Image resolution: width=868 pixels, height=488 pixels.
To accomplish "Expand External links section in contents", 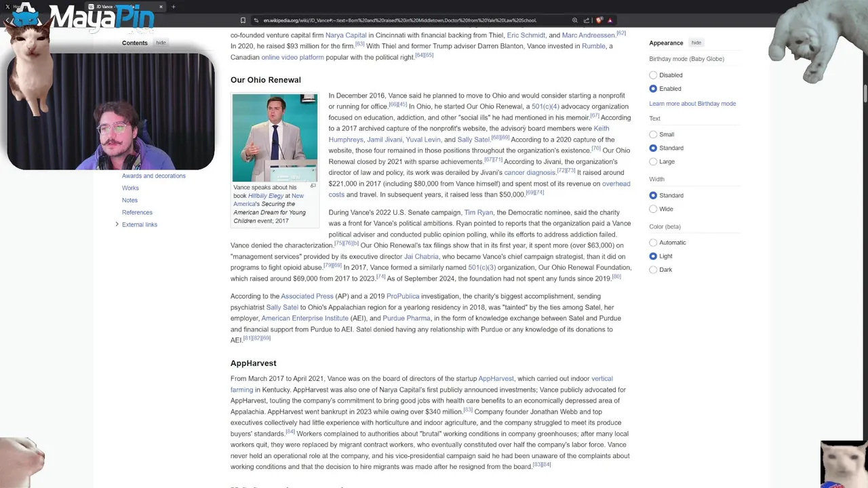I will click(x=117, y=224).
